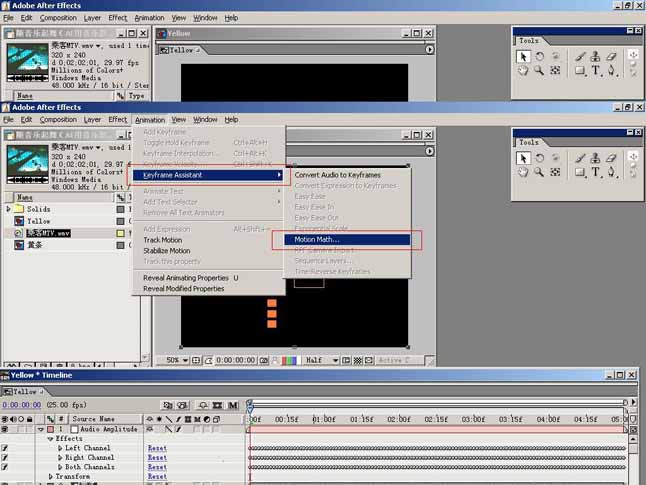Collapse the Audio Amplitude layer triangle

click(40, 429)
